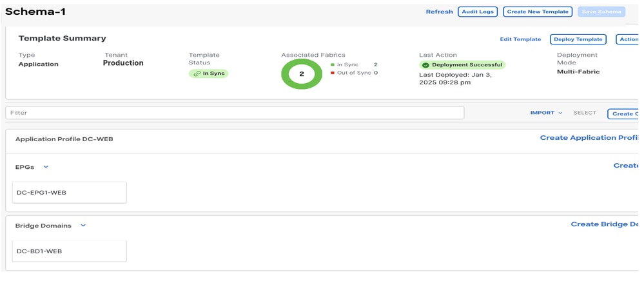Image resolution: width=644 pixels, height=281 pixels.
Task: Click Create Bridge Domain link
Action: (x=605, y=224)
